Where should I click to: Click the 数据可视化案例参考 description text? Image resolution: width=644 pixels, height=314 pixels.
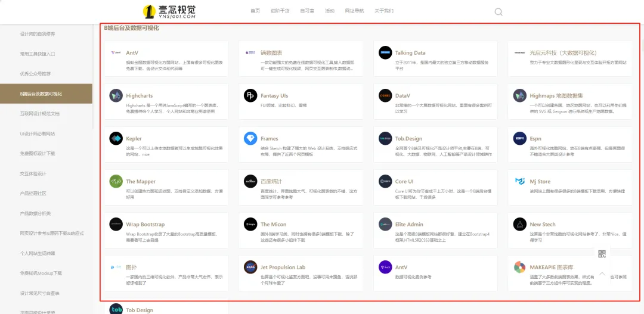413,277
